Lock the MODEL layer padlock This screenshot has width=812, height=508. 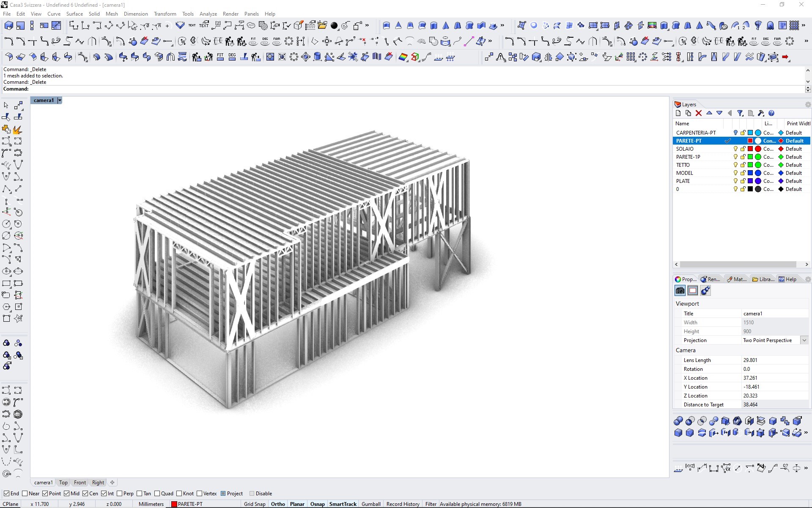[x=743, y=173]
